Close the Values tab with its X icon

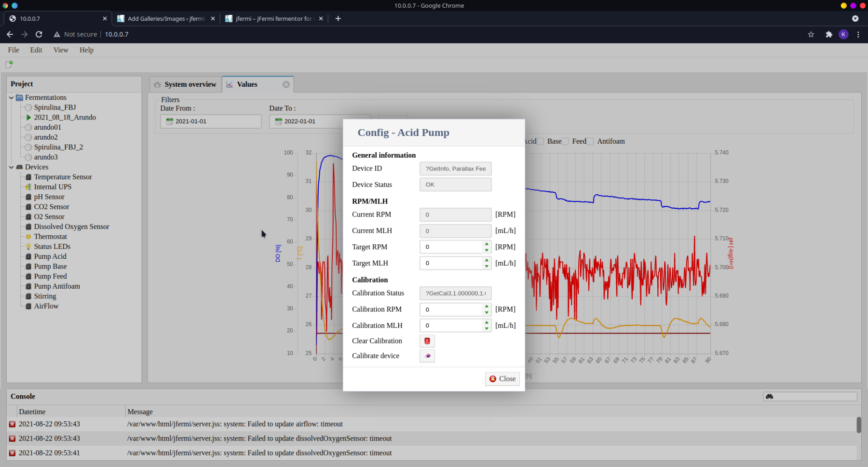click(x=286, y=84)
